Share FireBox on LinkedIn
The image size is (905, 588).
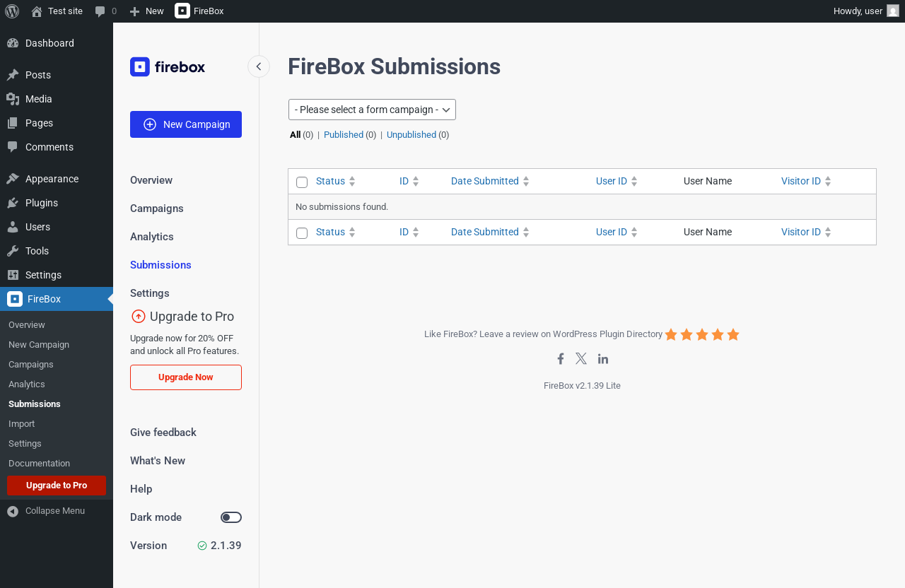pos(603,358)
